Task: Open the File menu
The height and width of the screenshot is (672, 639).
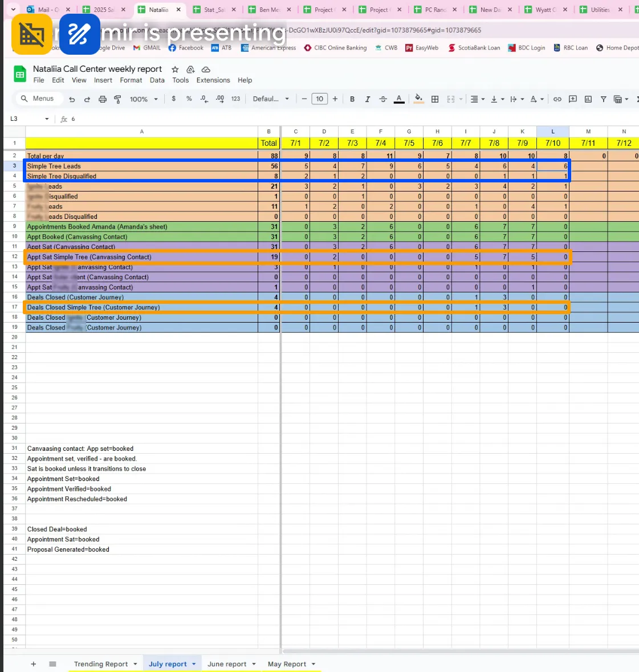Action: pos(39,80)
